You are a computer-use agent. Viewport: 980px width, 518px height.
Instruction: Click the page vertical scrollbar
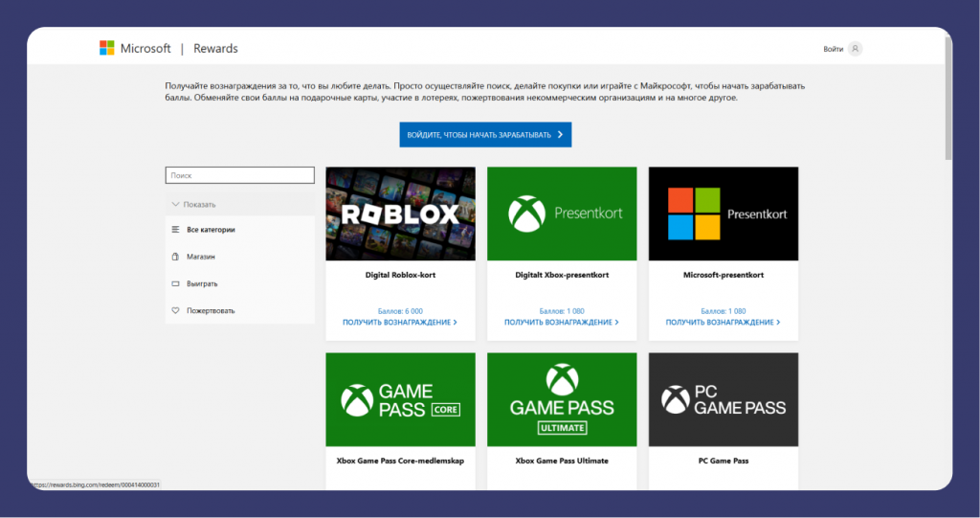(948, 96)
